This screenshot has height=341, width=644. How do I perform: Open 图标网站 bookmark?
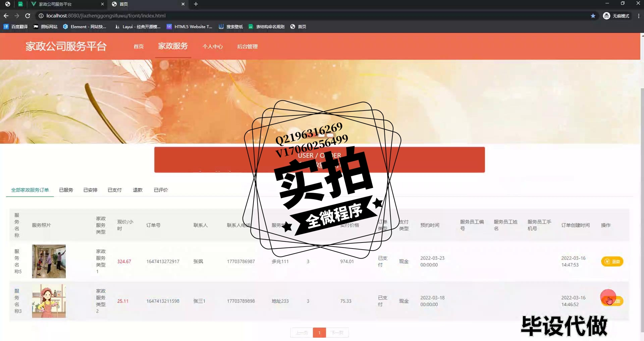coord(46,26)
